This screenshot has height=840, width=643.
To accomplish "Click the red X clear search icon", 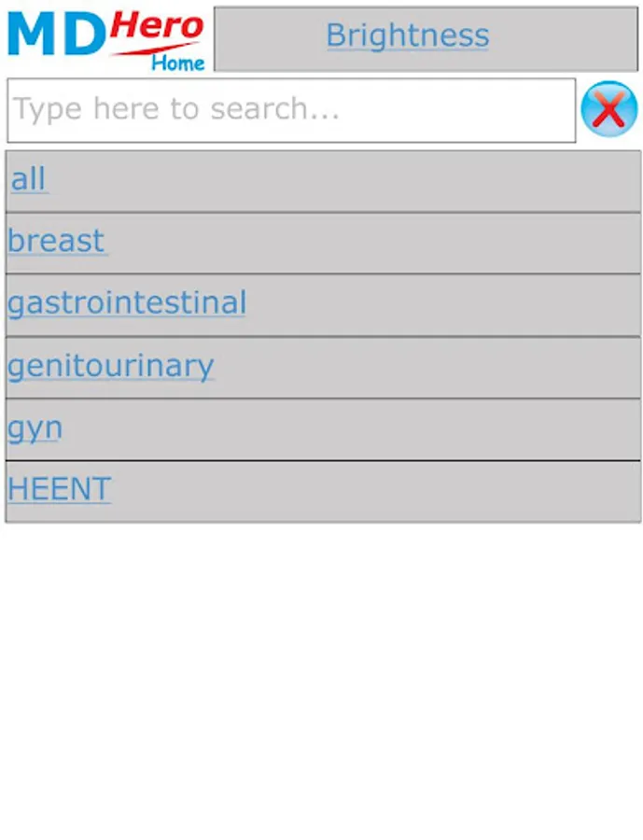I will 609,109.
